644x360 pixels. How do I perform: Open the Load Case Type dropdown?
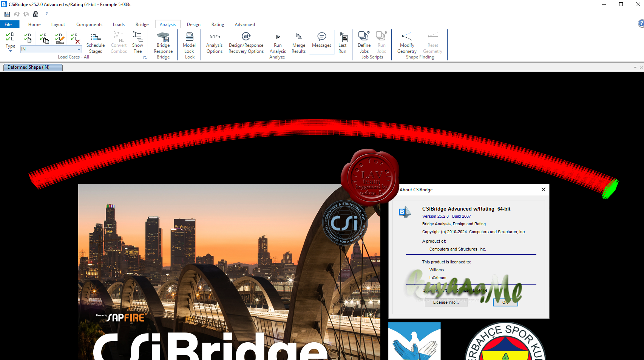pyautogui.click(x=10, y=42)
